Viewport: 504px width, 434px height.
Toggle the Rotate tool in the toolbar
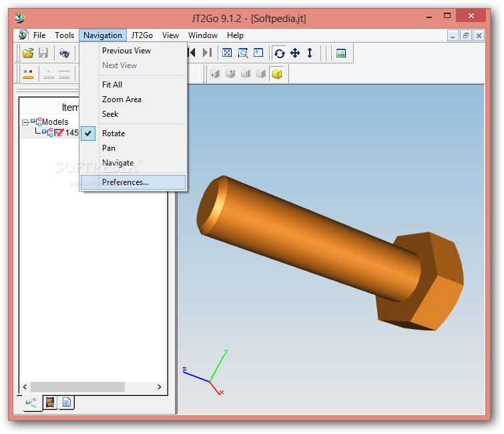279,53
